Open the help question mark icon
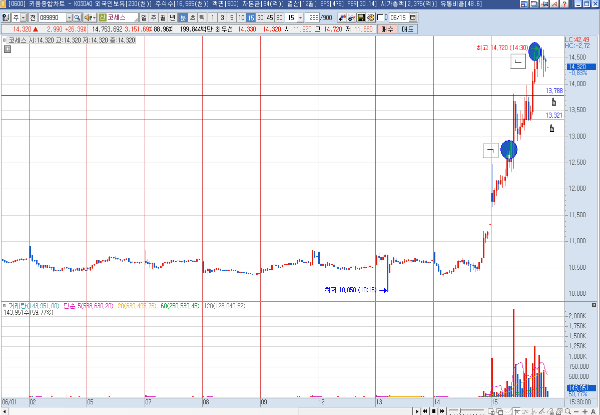Viewport: 600px width, 415px height. click(564, 4)
